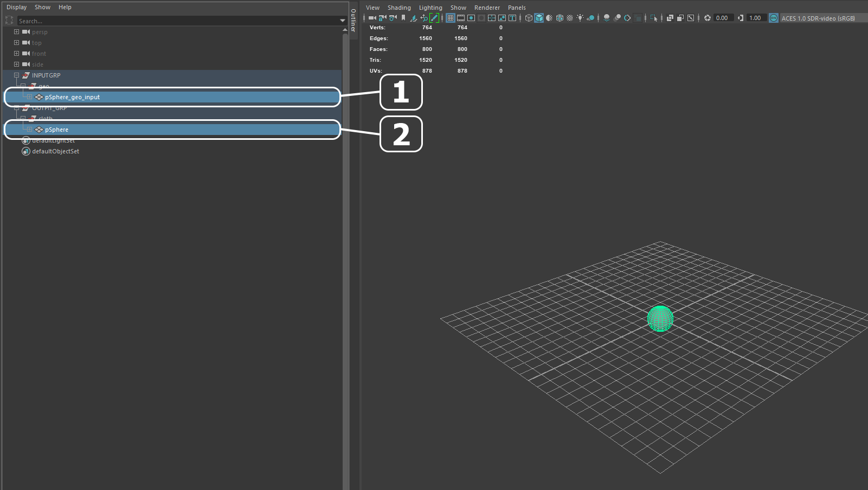Toggle the color management ON button

(774, 18)
